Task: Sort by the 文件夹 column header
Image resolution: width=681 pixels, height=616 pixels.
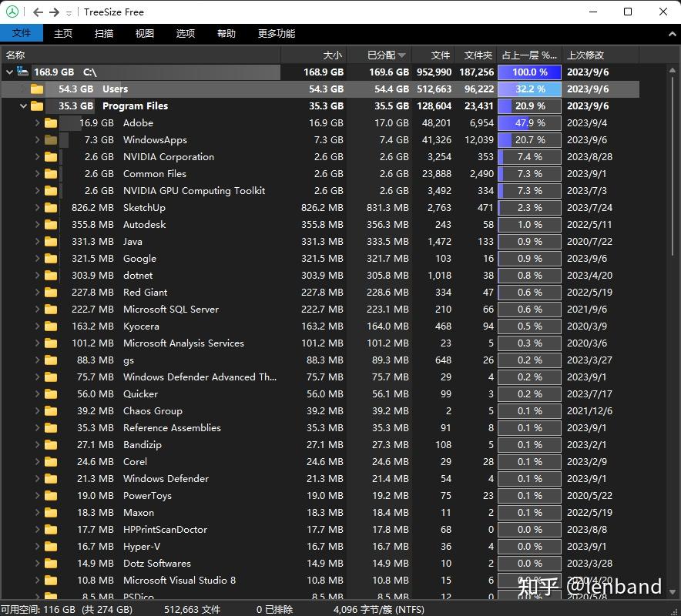Action: [475, 55]
